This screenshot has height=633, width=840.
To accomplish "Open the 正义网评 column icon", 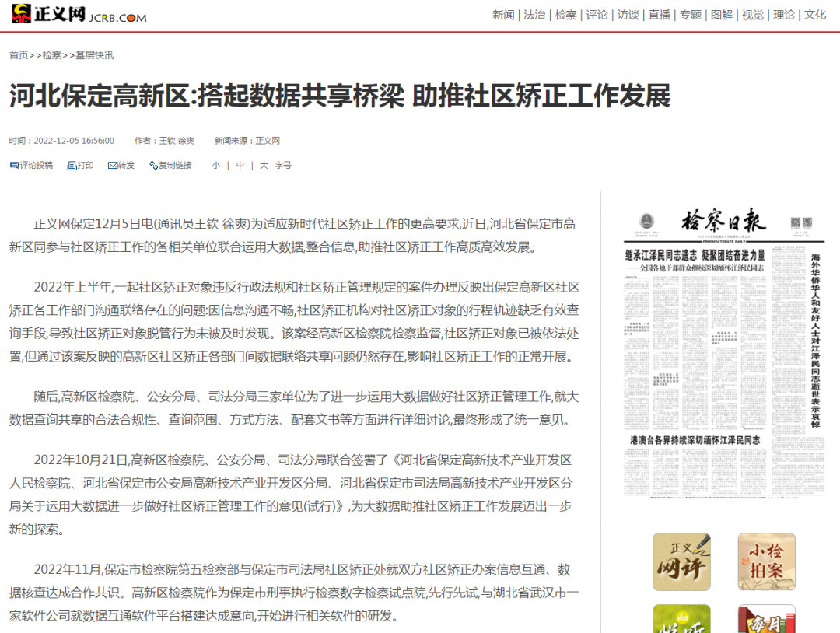I will point(681,561).
